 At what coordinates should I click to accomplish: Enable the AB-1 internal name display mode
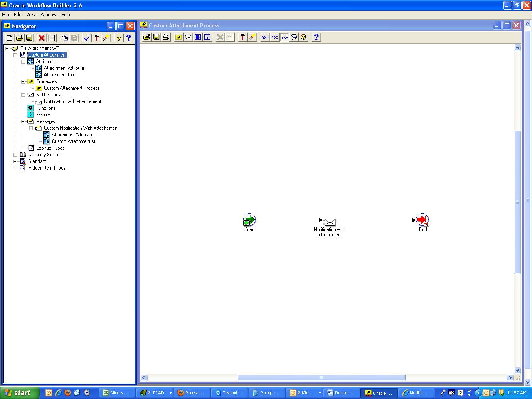point(265,37)
